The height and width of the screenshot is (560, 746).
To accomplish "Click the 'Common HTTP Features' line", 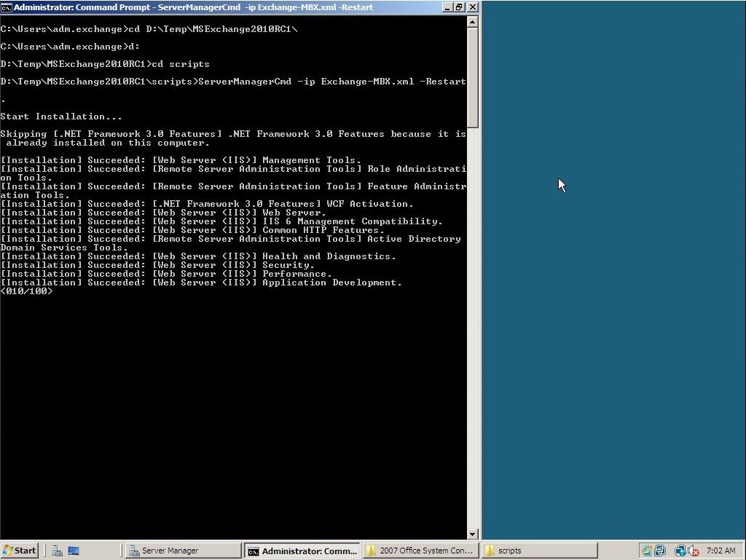I will pos(192,230).
